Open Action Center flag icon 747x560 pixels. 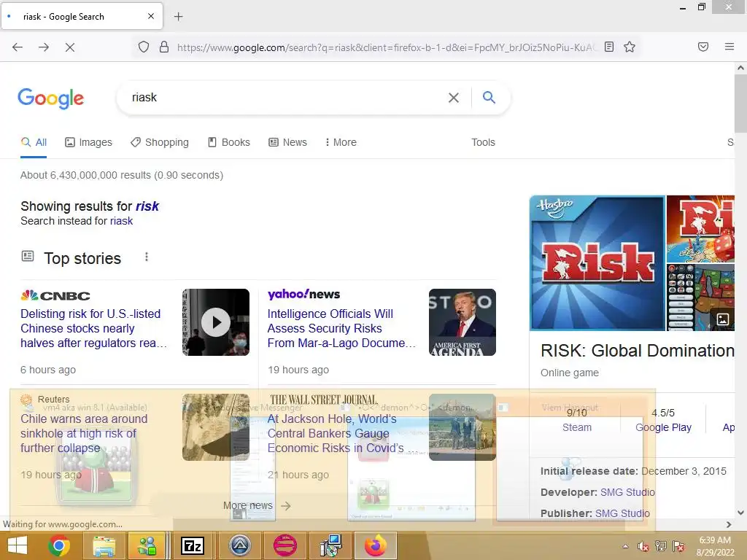(x=678, y=546)
